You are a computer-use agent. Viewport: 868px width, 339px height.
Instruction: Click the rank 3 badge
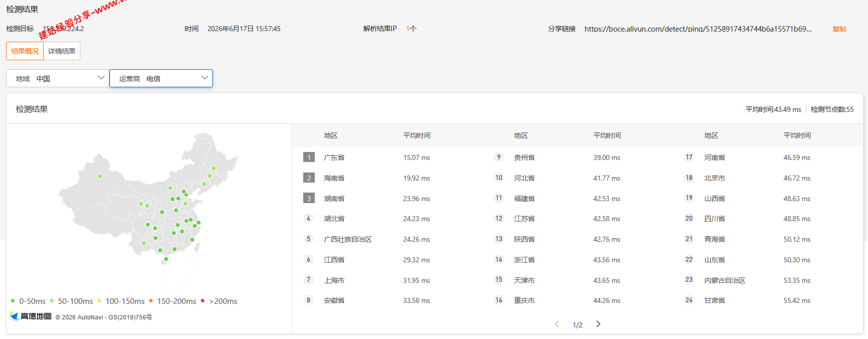[x=309, y=199]
